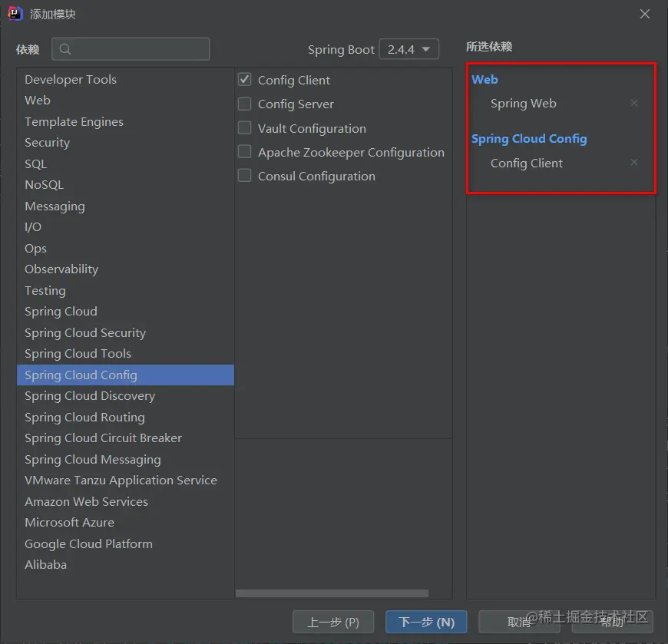The height and width of the screenshot is (644, 668).
Task: Tick the Vault Configuration checkbox
Action: [x=244, y=127]
